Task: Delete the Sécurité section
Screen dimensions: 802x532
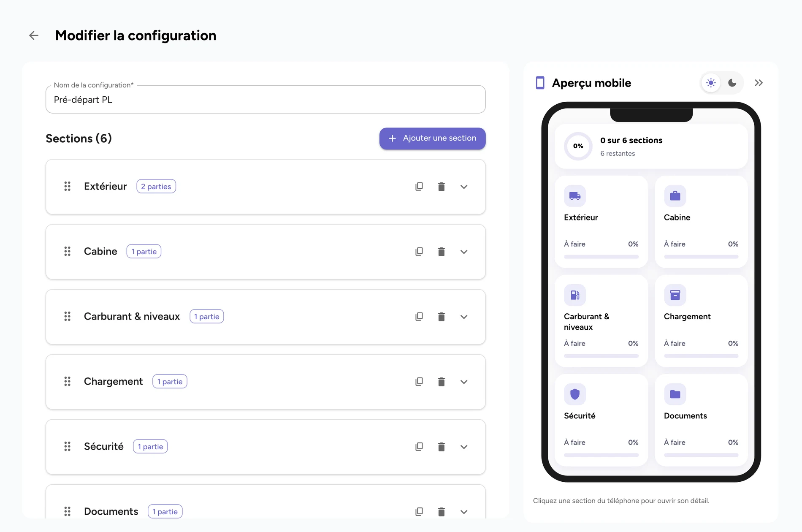Action: point(442,447)
